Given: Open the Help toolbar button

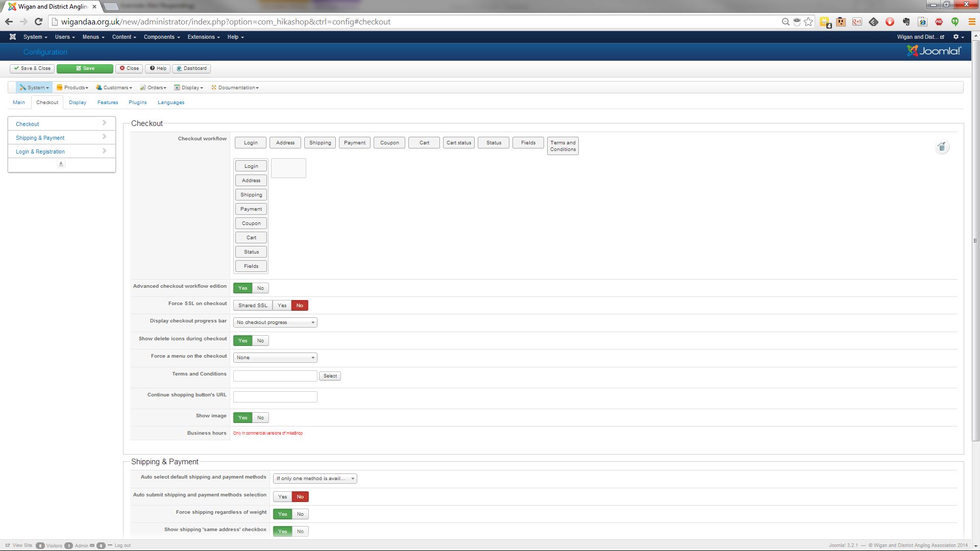Looking at the screenshot, I should (x=158, y=68).
